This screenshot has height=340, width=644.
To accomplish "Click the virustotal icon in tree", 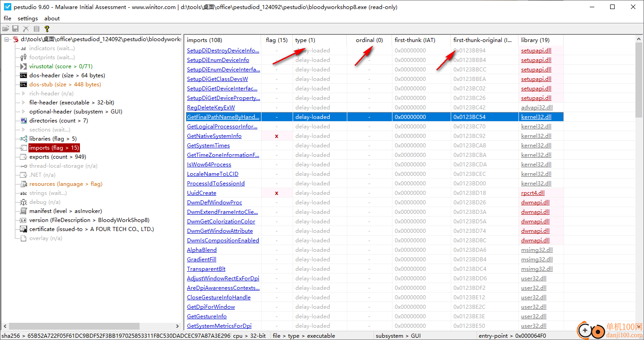I will 23,66.
